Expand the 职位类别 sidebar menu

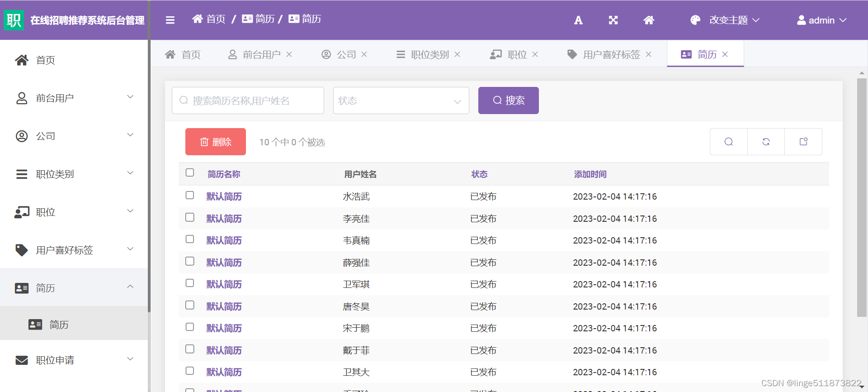130,173
